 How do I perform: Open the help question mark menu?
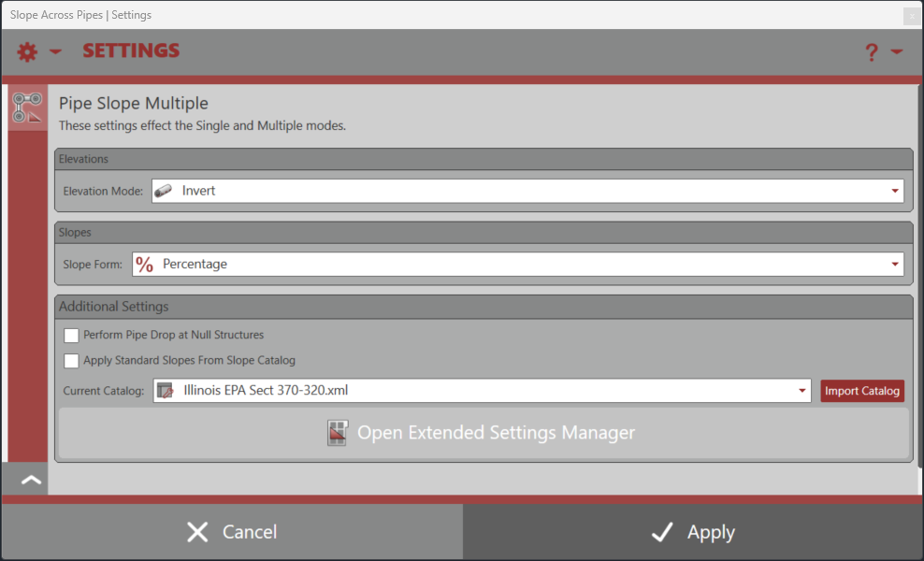872,52
